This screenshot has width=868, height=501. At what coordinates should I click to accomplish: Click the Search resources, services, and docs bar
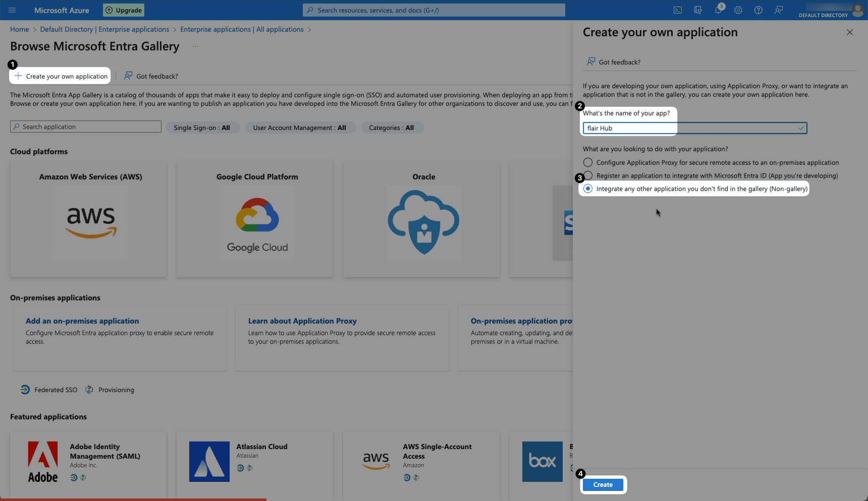(x=434, y=10)
